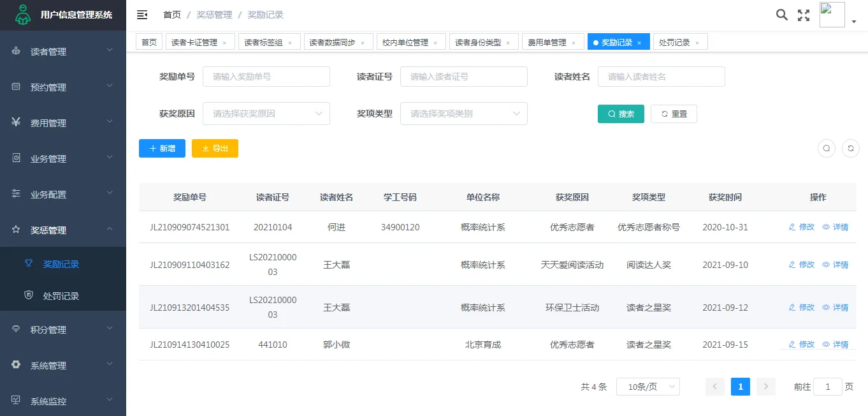The height and width of the screenshot is (416, 868).
Task: Expand 系统监控 sidebar menu
Action: click(63, 401)
